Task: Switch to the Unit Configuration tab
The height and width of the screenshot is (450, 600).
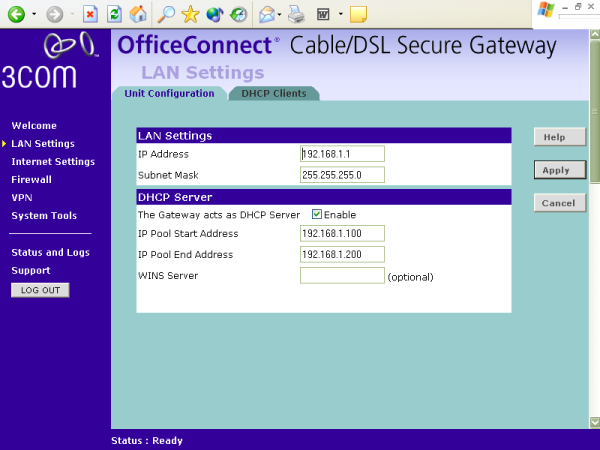Action: (169, 93)
